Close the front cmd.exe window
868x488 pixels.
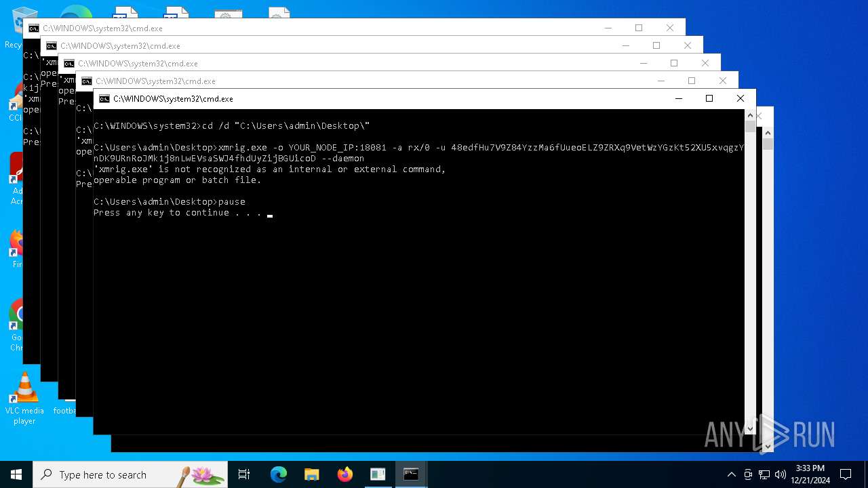pos(741,98)
